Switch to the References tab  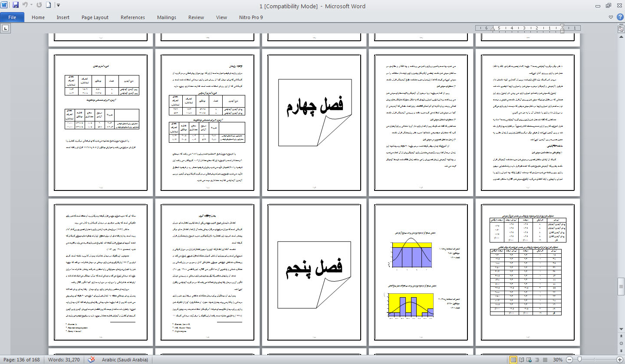(133, 17)
